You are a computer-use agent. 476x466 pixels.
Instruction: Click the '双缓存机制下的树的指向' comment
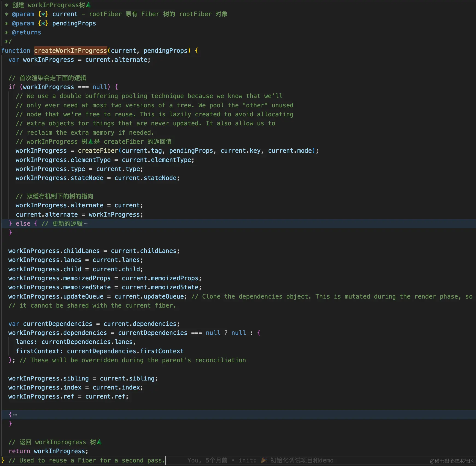click(x=55, y=196)
